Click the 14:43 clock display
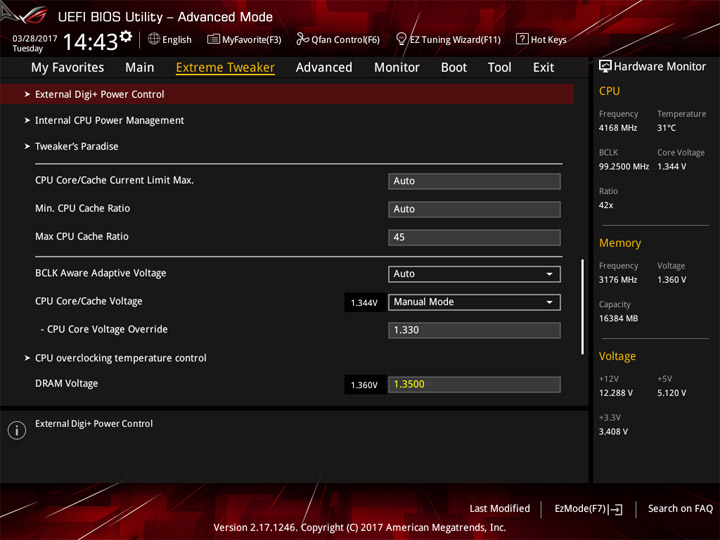The width and height of the screenshot is (720, 540). (x=90, y=42)
